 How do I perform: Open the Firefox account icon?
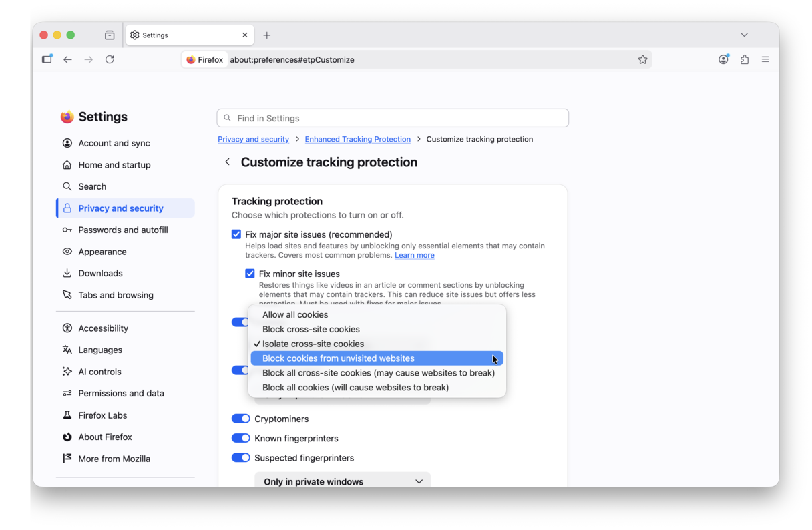point(723,59)
